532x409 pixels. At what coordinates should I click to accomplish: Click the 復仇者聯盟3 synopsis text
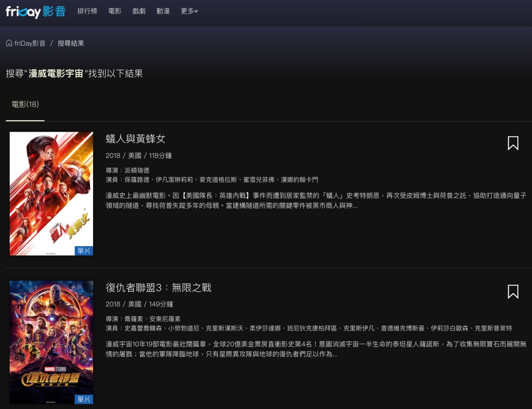316,349
